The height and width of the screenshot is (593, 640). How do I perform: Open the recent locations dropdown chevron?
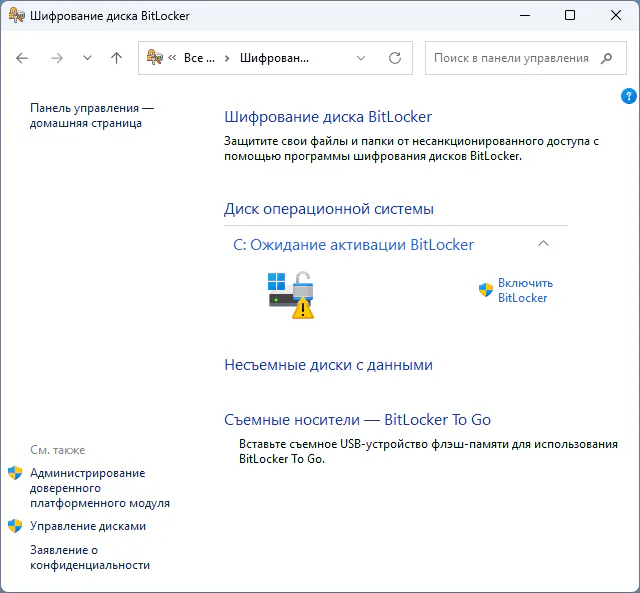(x=87, y=58)
